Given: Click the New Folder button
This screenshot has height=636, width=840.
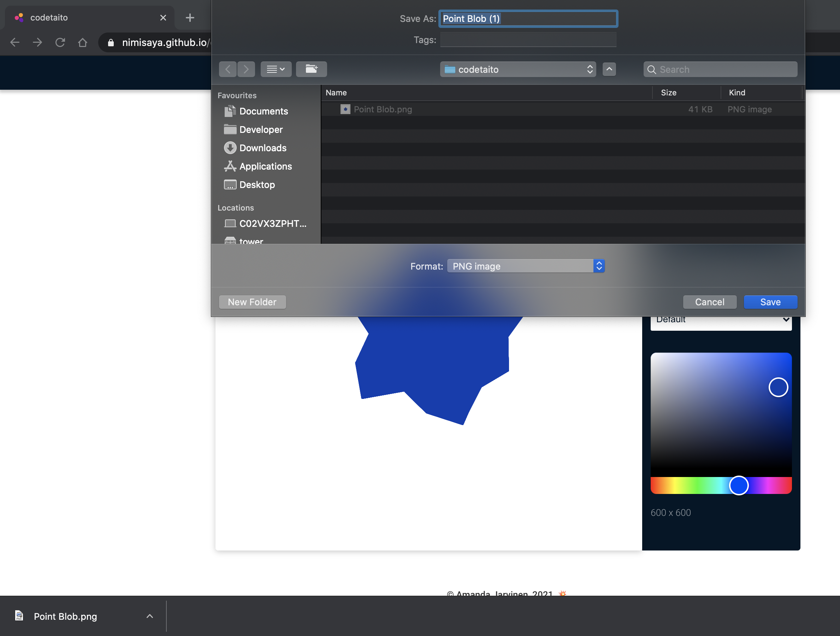Looking at the screenshot, I should pos(252,302).
